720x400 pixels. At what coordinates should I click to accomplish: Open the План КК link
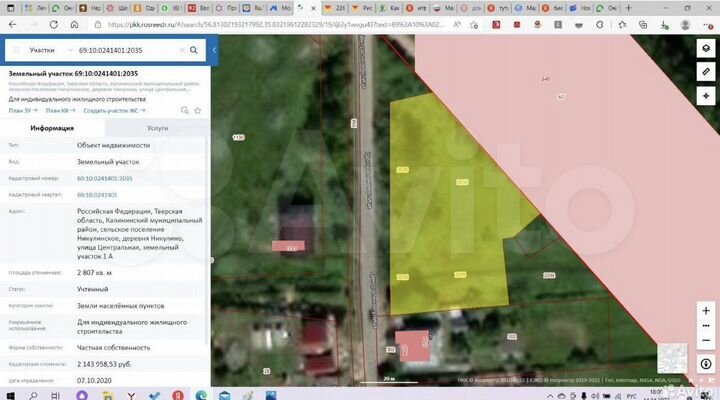[59, 110]
